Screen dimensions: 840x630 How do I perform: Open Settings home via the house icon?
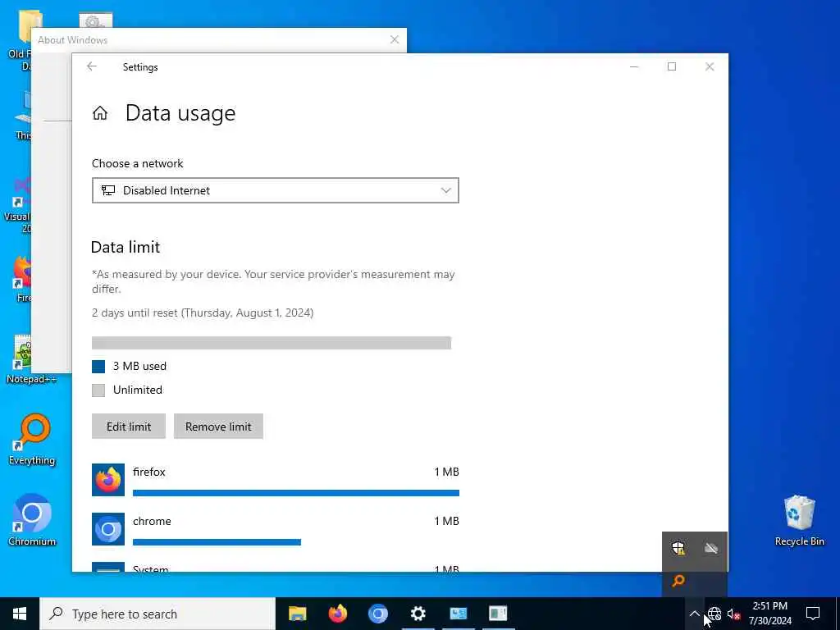(100, 113)
